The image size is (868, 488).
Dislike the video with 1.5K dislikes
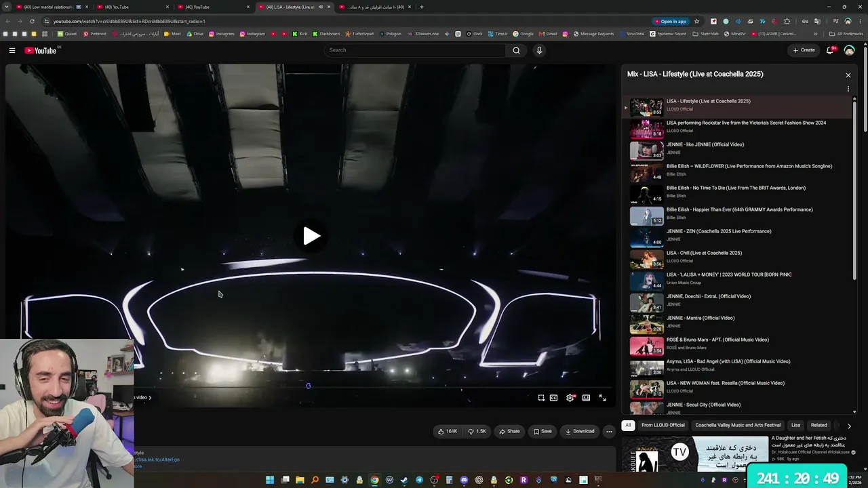point(477,431)
